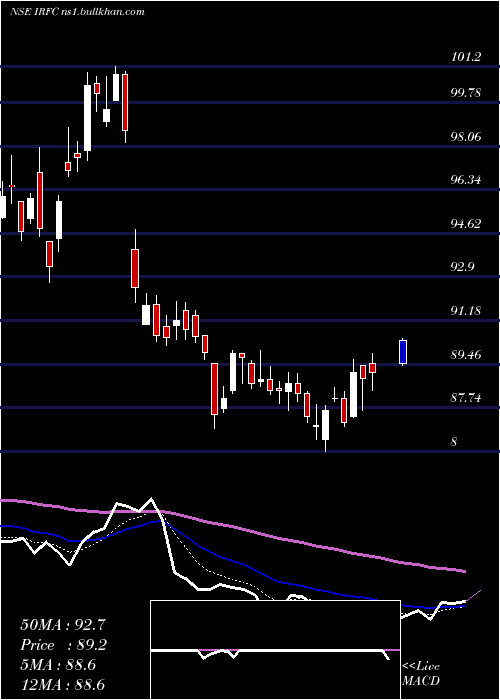The image size is (500, 700).
Task: Click the 94.62 price level label
Action: point(467,224)
